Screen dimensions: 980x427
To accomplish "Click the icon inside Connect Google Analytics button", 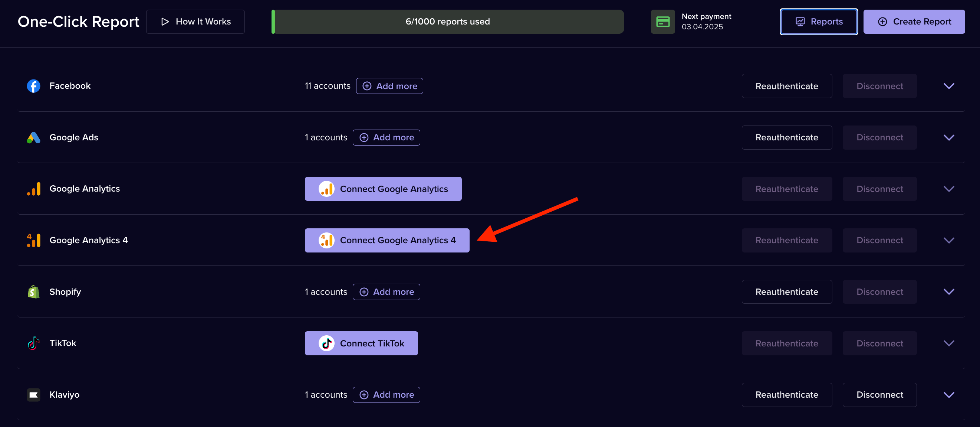I will pyautogui.click(x=326, y=189).
